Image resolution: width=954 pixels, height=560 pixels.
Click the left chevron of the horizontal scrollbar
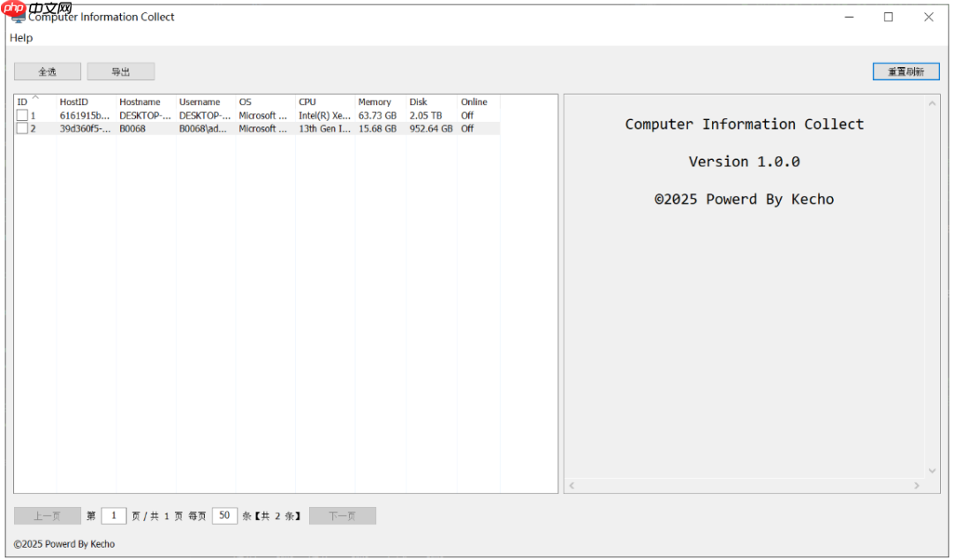click(571, 485)
